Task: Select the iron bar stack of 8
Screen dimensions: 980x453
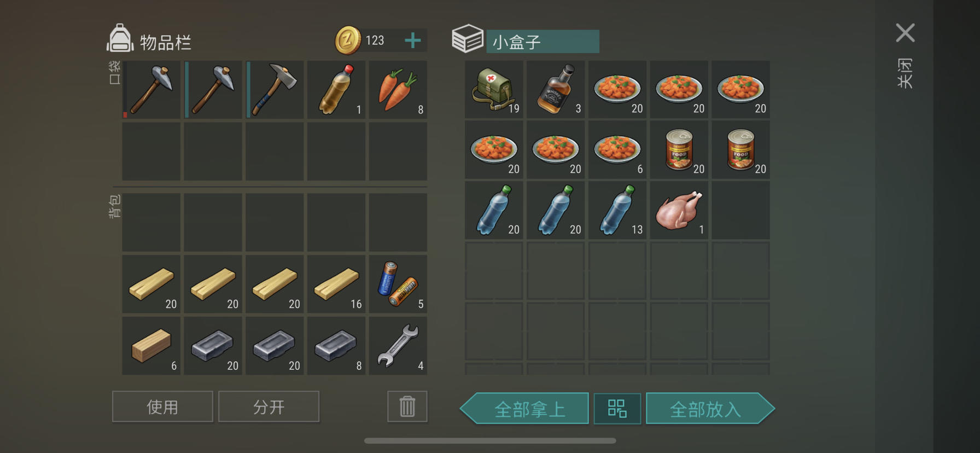Action: 336,346
